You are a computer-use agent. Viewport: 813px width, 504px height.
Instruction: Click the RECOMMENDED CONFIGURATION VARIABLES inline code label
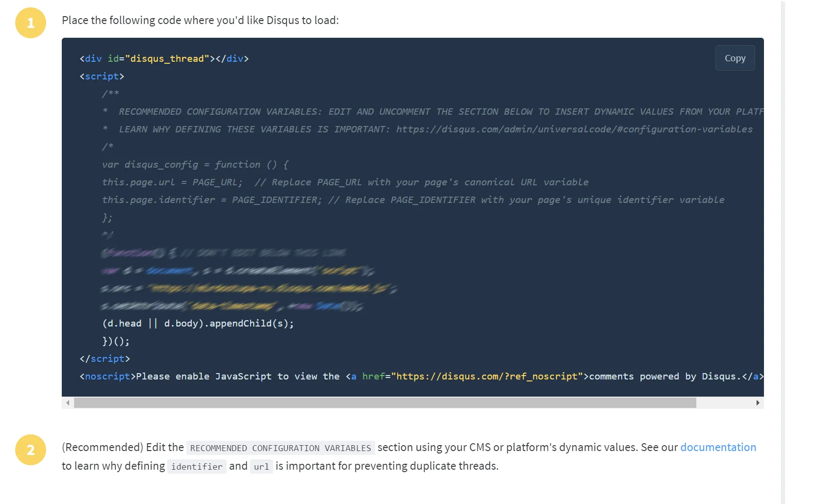click(x=280, y=448)
